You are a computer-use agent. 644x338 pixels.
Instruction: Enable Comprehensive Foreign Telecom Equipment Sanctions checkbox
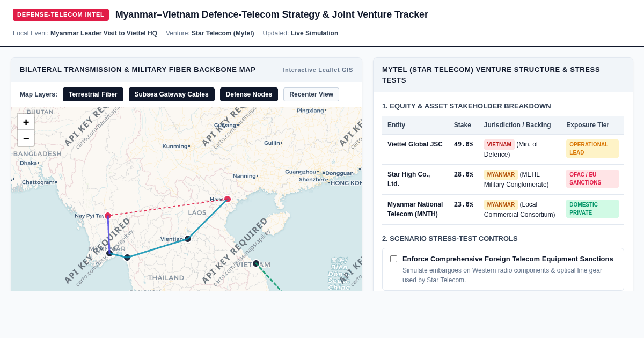pos(394,259)
